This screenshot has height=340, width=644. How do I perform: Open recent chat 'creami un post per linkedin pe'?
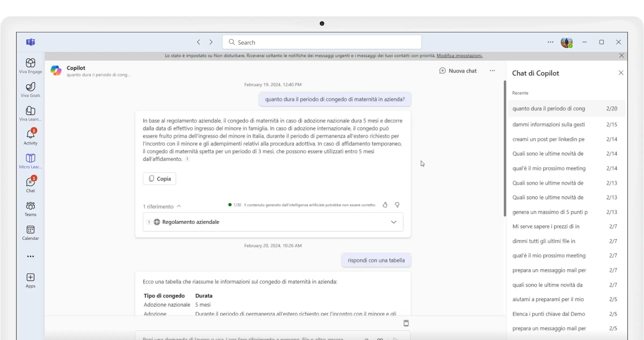point(566,139)
